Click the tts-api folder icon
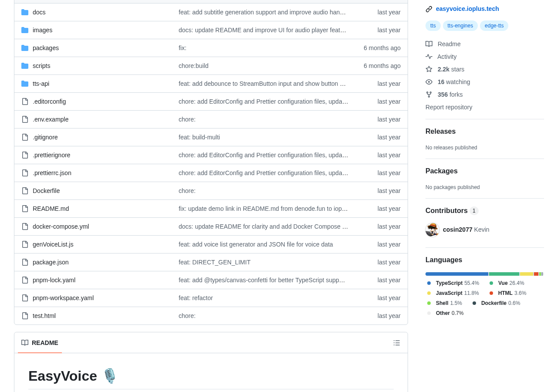Viewport: 558px width, 392px height. tap(25, 84)
